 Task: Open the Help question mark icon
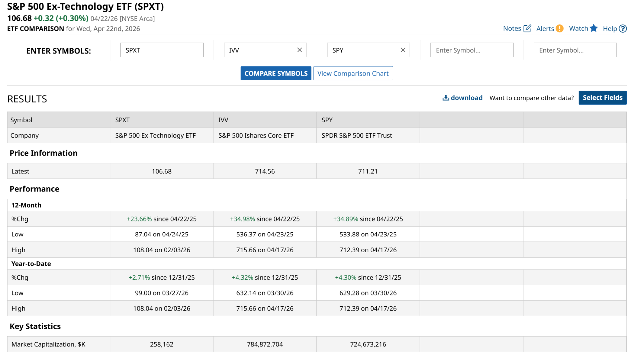(623, 29)
